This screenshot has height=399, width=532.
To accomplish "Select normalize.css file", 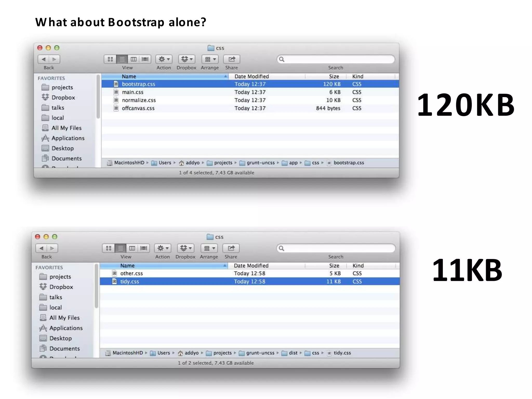I will 250,100.
